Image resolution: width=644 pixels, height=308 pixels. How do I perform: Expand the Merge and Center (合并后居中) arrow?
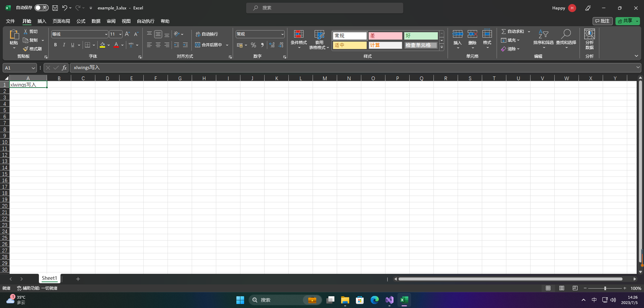pyautogui.click(x=227, y=45)
